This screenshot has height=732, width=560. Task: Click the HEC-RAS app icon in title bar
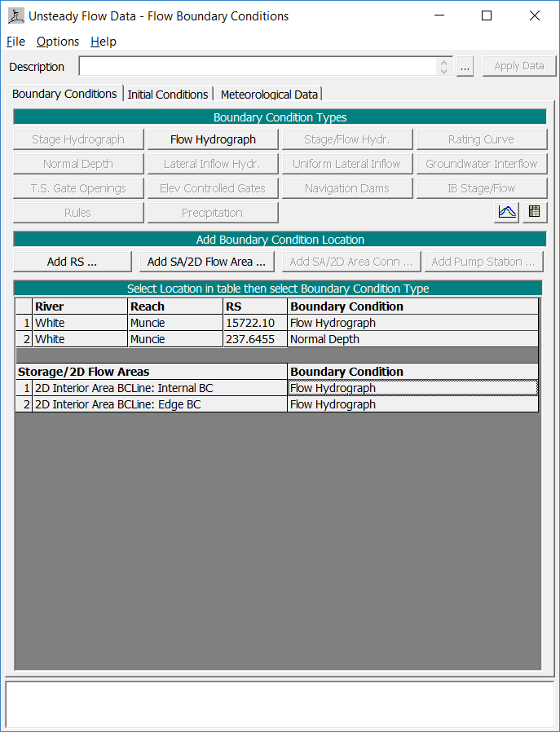point(16,15)
